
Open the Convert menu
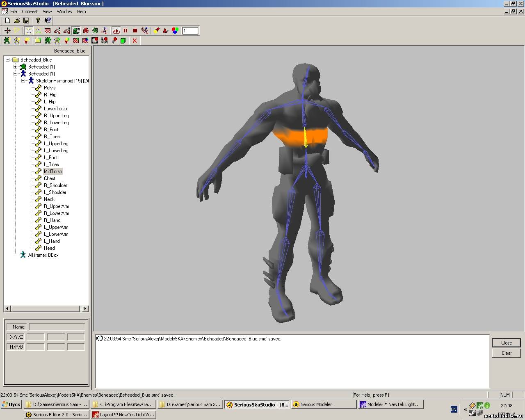[30, 11]
